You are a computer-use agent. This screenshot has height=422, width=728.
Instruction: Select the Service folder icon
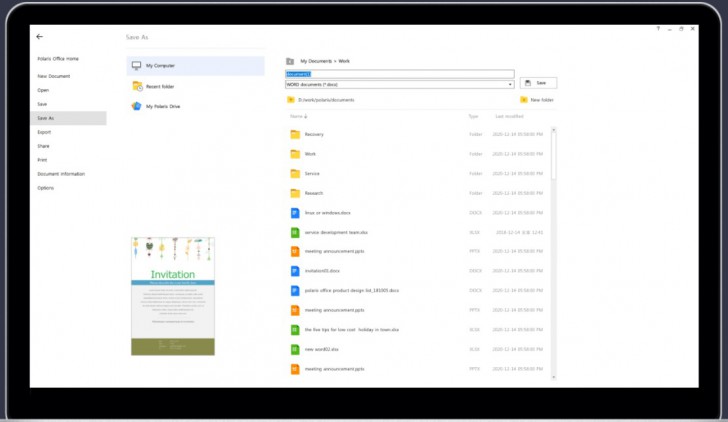coord(295,174)
